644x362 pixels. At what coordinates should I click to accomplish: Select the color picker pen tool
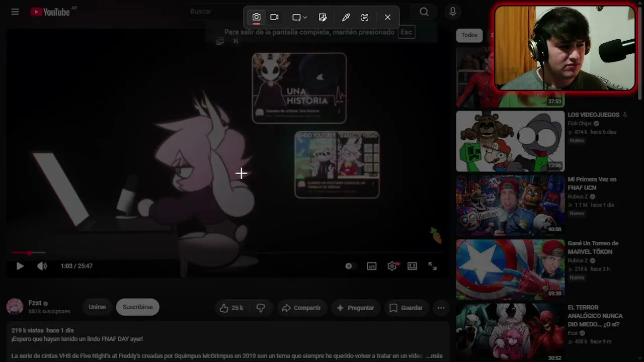click(x=346, y=17)
